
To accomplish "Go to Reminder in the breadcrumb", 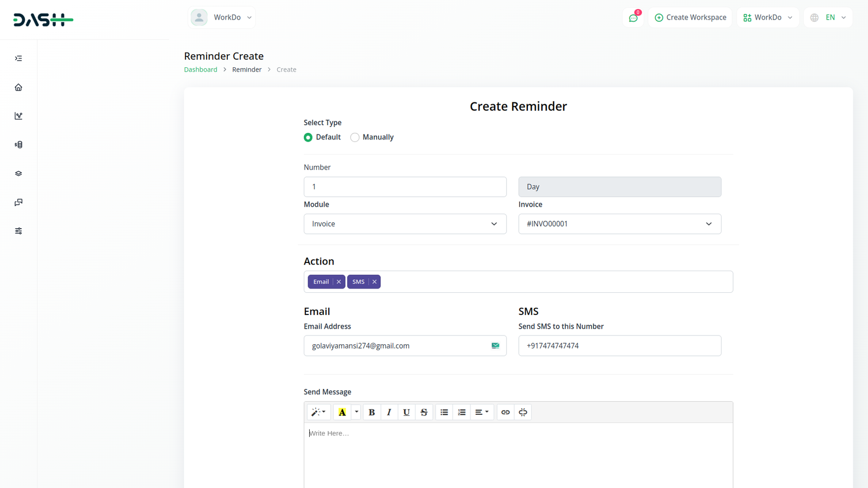I will point(246,69).
